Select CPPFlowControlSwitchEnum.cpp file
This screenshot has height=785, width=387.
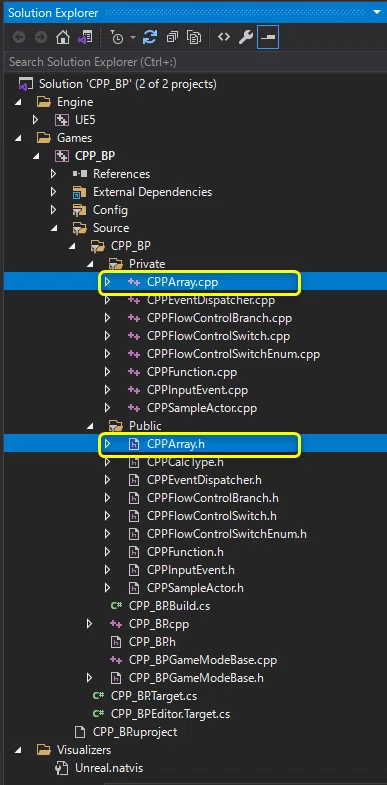tap(233, 354)
